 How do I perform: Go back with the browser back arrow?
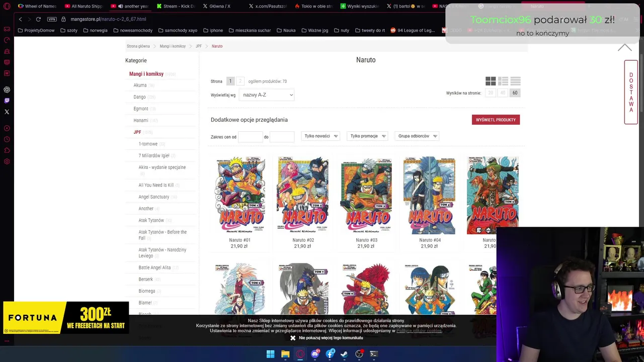coord(20,19)
